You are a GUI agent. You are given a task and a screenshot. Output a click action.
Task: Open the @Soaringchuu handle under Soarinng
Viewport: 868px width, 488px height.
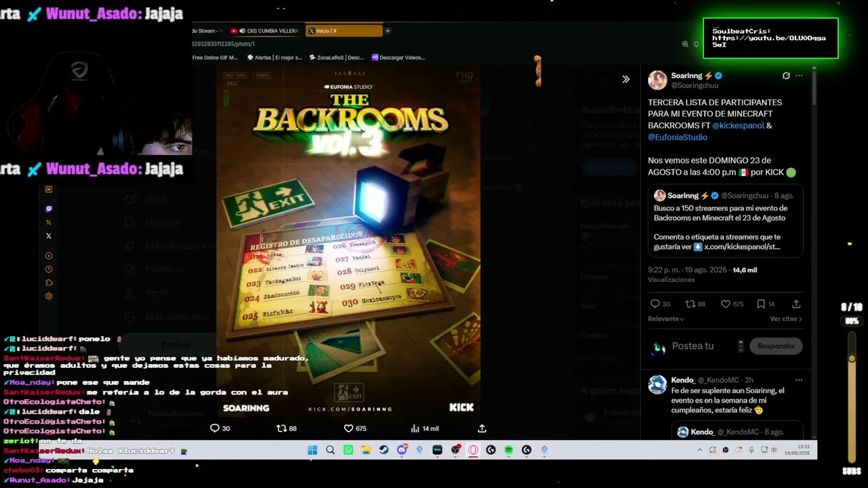694,86
